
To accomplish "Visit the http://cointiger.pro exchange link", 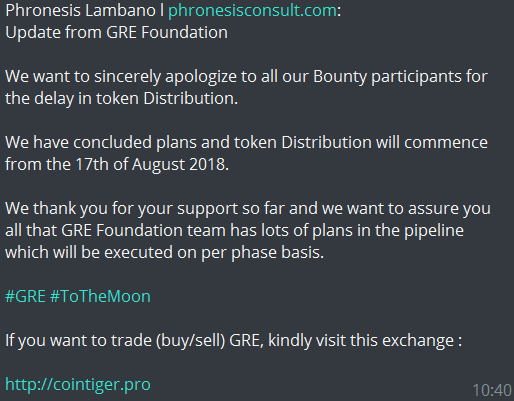I will [78, 385].
